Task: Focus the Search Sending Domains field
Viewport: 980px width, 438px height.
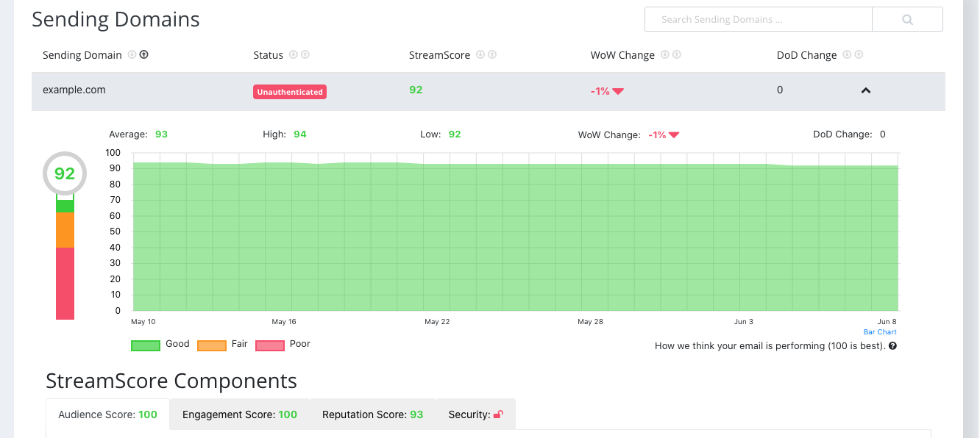Action: (x=759, y=20)
